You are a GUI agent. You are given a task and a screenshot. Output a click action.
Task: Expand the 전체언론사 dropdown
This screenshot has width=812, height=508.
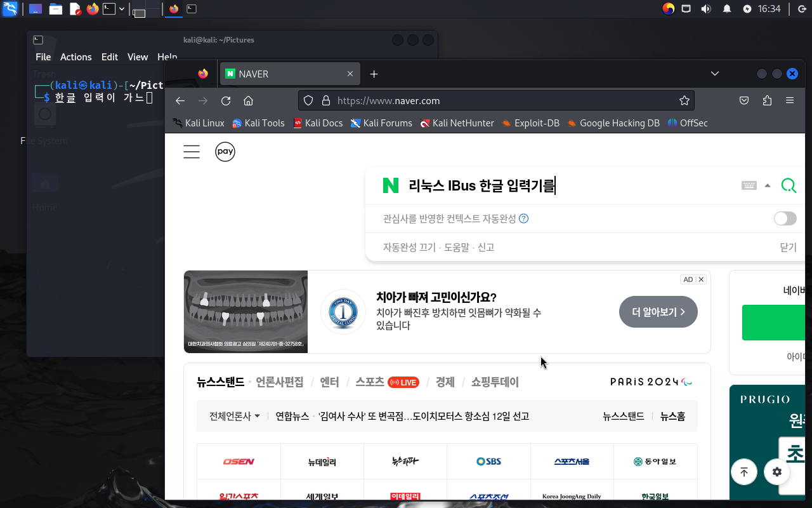click(235, 417)
